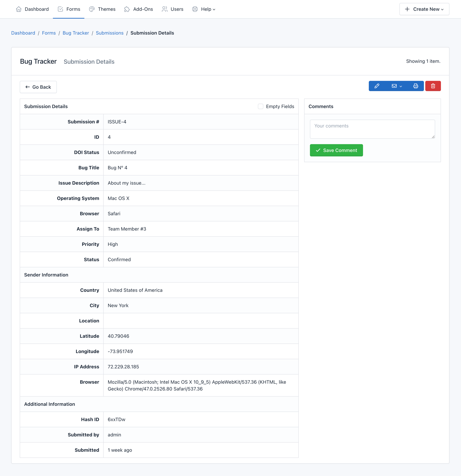The image size is (461, 476).
Task: Click the print submission icon
Action: 416,86
